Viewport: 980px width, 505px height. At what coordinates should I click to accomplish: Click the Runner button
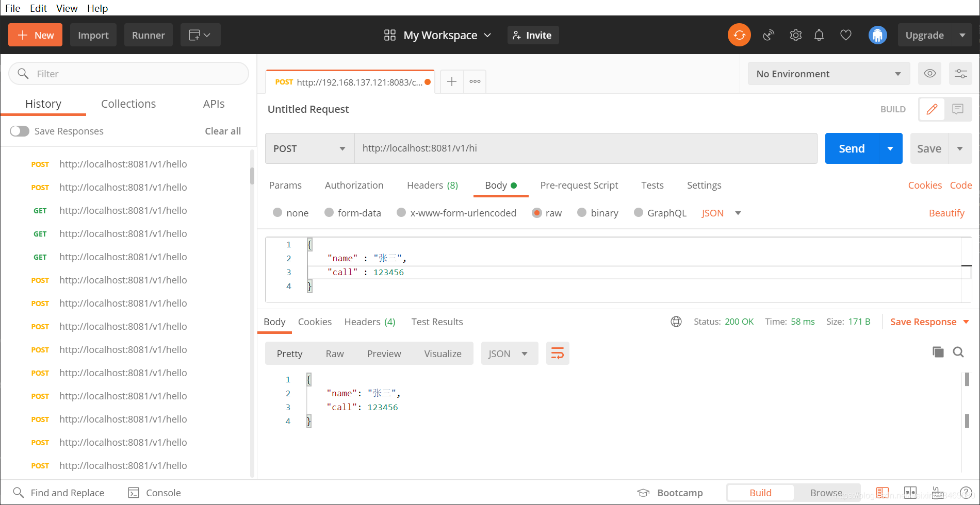click(149, 35)
